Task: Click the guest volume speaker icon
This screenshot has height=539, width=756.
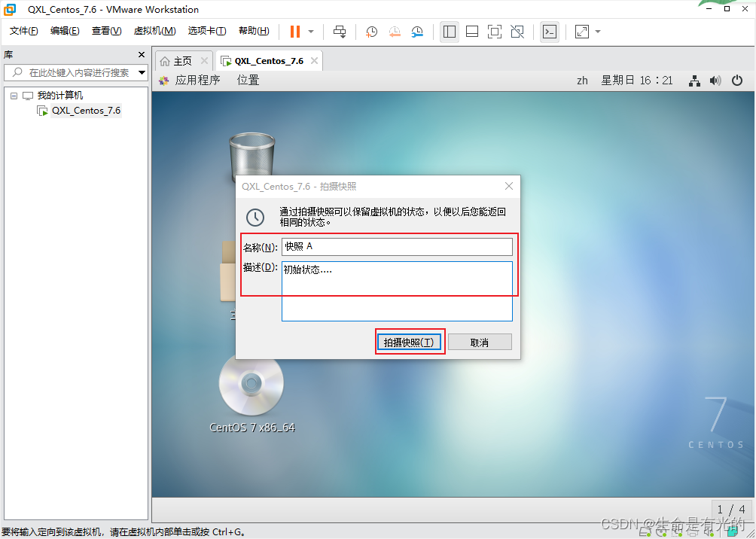Action: [x=715, y=81]
